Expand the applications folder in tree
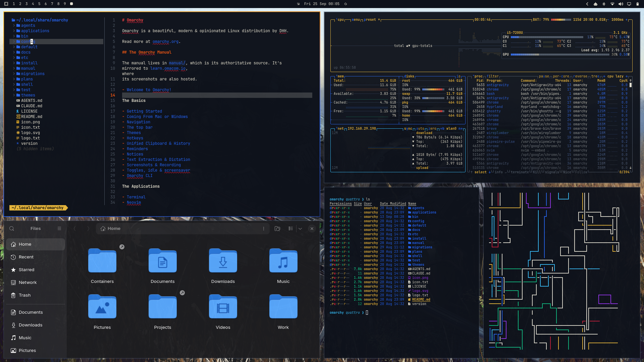Viewport: 644px width, 362px height. pyautogui.click(x=14, y=31)
